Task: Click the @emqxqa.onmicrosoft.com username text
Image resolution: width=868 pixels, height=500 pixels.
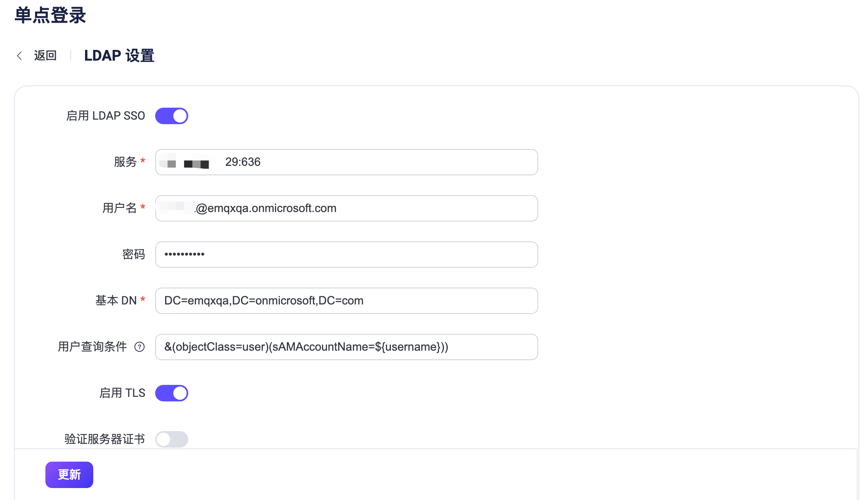Action: 266,208
